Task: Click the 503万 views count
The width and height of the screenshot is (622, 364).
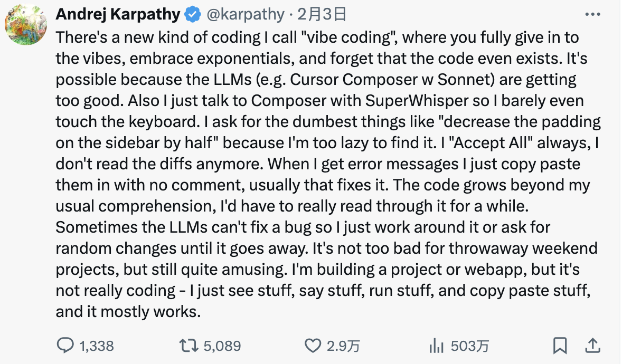Action: click(x=470, y=346)
